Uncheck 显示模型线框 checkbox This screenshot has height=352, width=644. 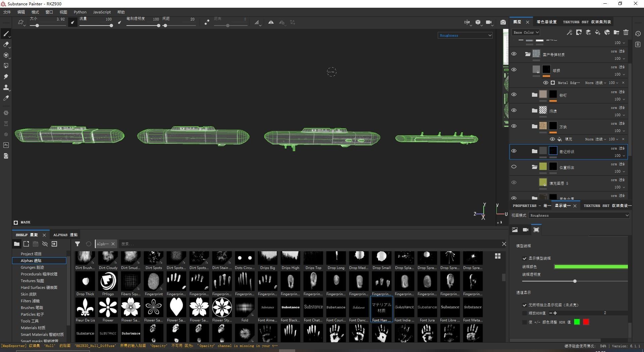[x=525, y=258]
